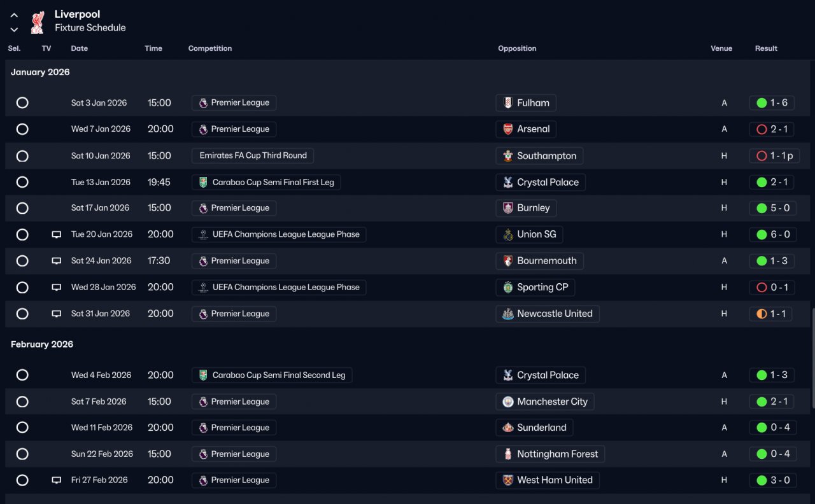Select the Nottingham Forest fixture radio button
Viewport: 815px width, 504px height.
click(22, 454)
